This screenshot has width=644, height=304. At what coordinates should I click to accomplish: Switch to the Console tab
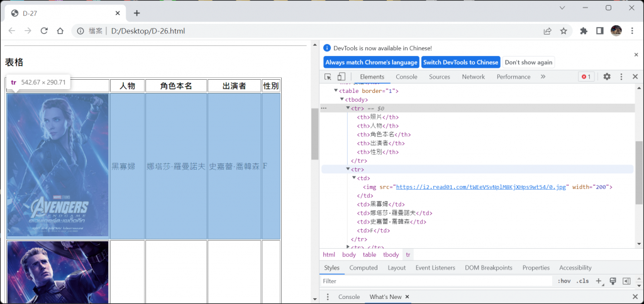[407, 77]
